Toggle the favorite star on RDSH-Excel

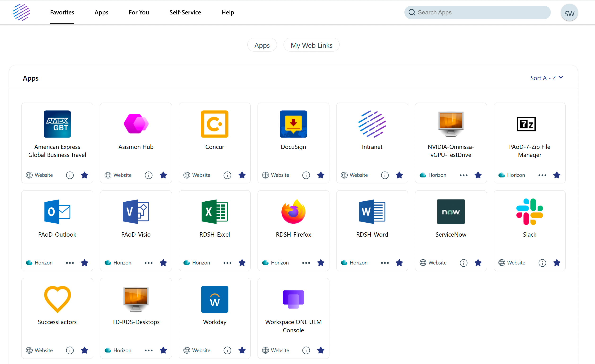point(242,263)
